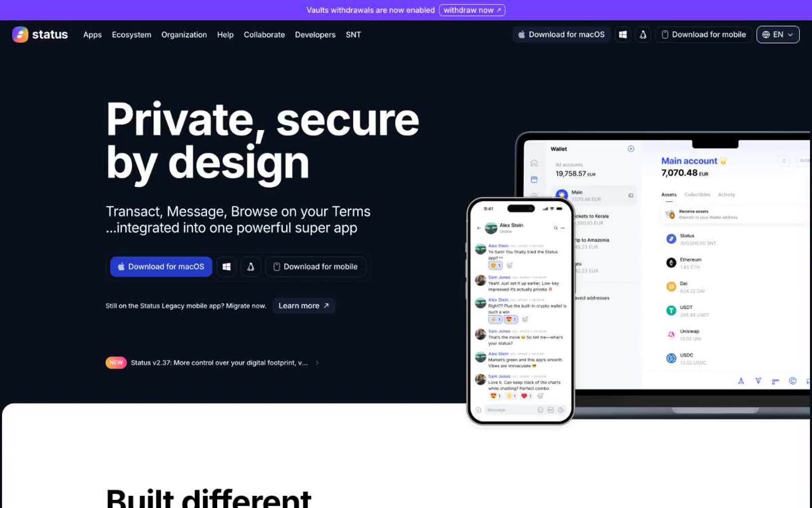Click the Status logo in header
Image resolution: width=812 pixels, height=508 pixels.
pos(40,35)
